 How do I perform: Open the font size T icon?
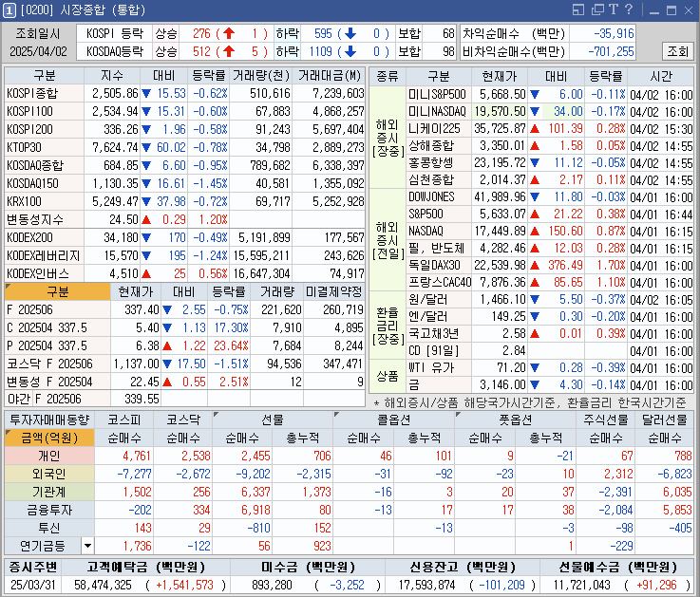tap(614, 9)
